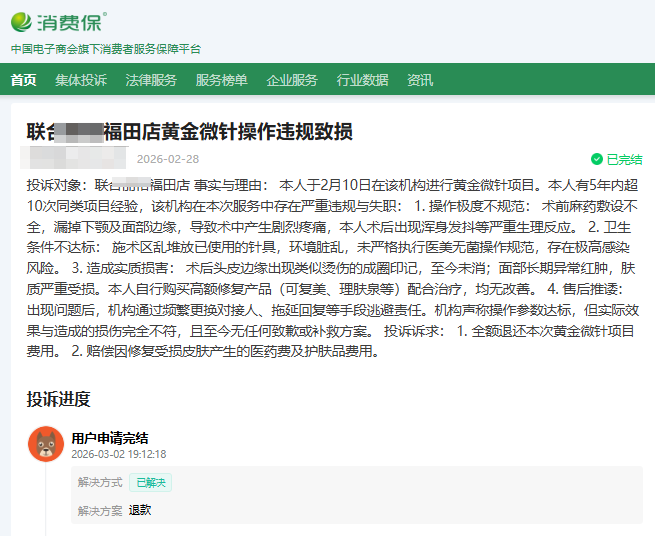Click the blurred complainant username
The width and height of the screenshot is (655, 536).
click(75, 158)
